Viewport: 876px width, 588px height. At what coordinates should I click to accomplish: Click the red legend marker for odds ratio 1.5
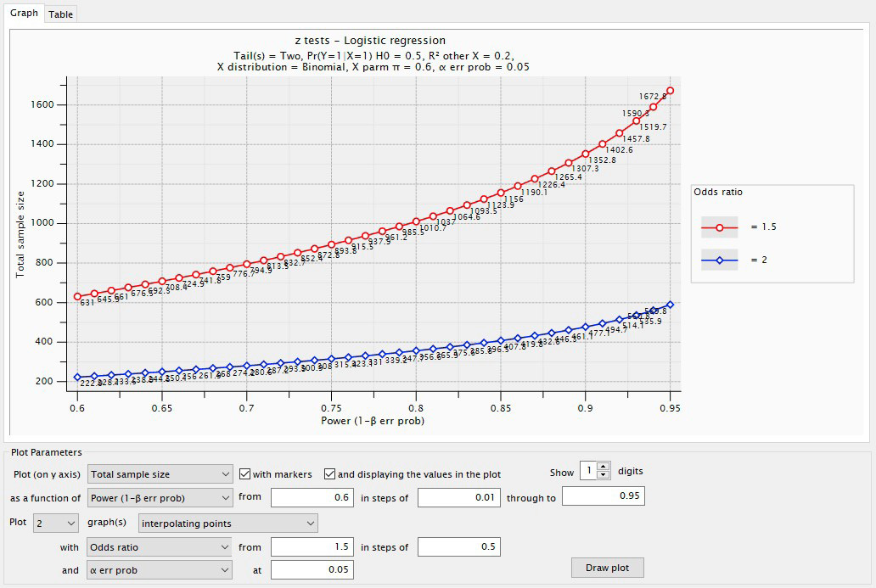pyautogui.click(x=719, y=227)
